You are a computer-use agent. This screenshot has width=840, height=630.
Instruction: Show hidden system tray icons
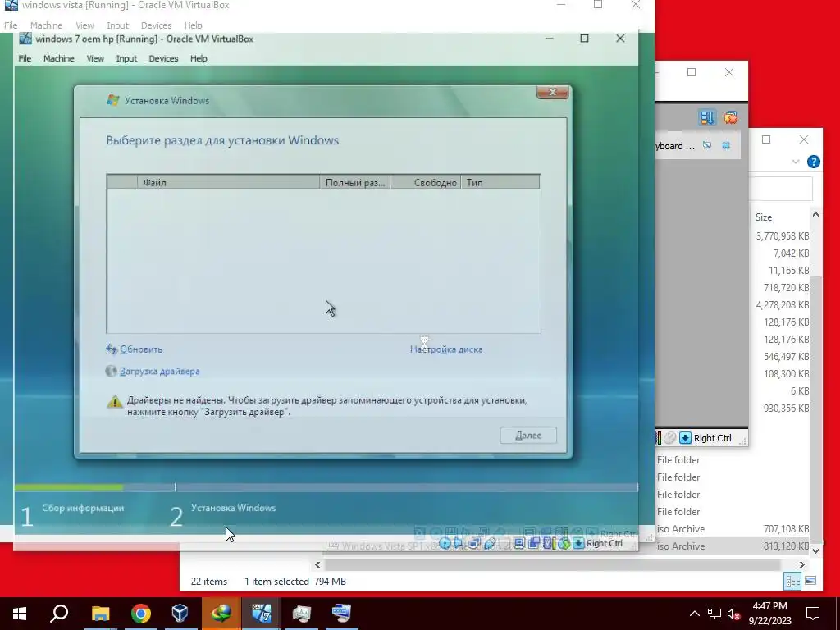click(x=694, y=614)
